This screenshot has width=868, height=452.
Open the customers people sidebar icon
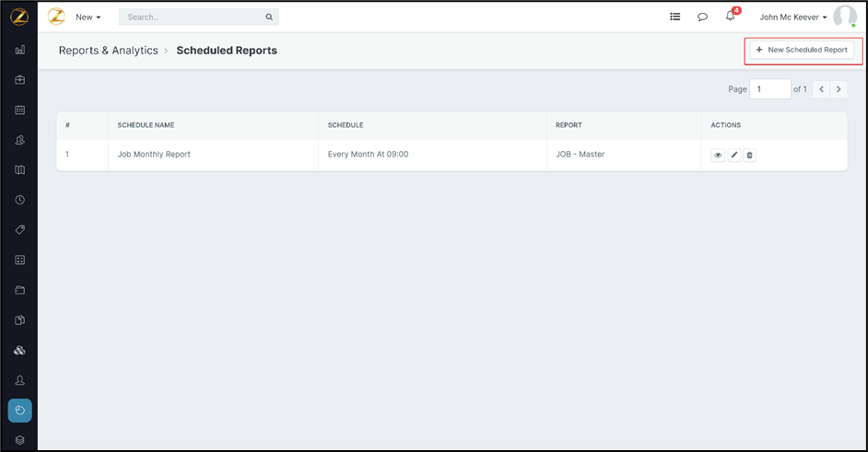(x=20, y=140)
